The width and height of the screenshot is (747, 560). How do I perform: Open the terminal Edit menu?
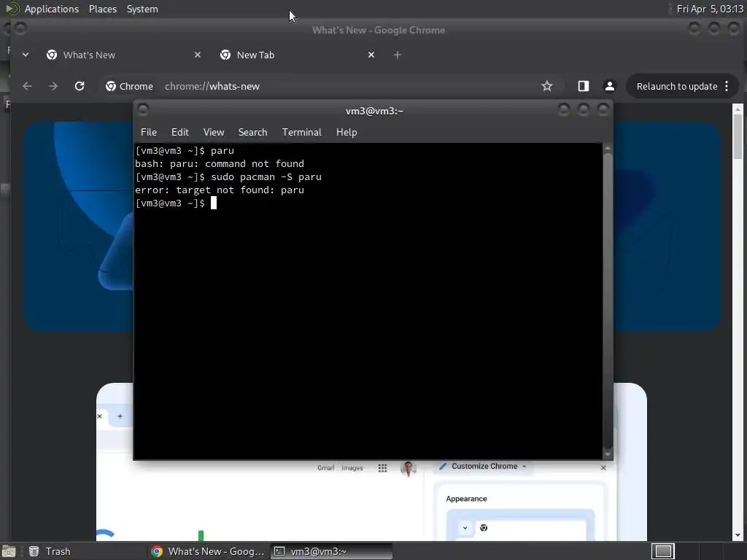180,133
